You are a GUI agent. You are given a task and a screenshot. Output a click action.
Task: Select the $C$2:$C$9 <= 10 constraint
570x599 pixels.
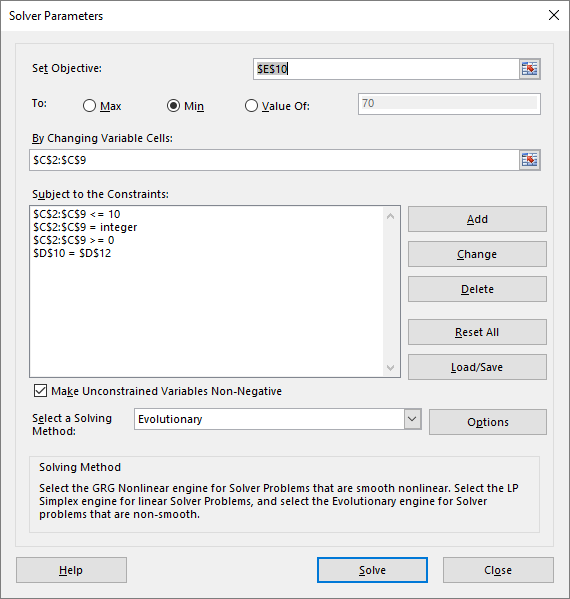76,214
